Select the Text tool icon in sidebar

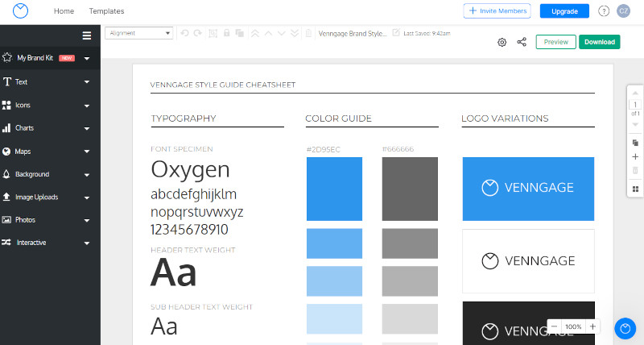(x=7, y=82)
